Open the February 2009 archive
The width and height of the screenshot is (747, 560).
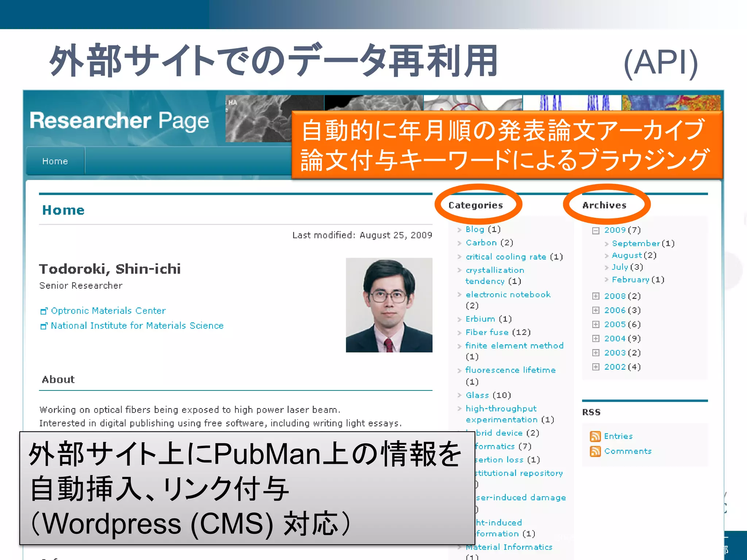[631, 280]
